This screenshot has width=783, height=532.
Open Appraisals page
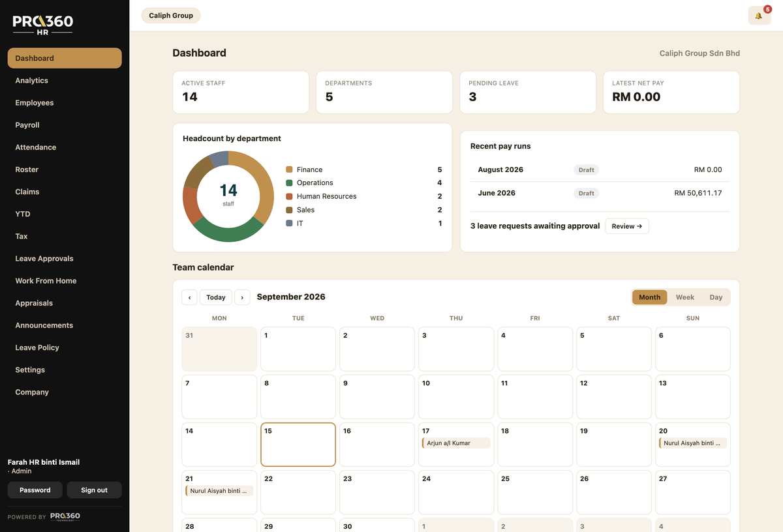65,303
